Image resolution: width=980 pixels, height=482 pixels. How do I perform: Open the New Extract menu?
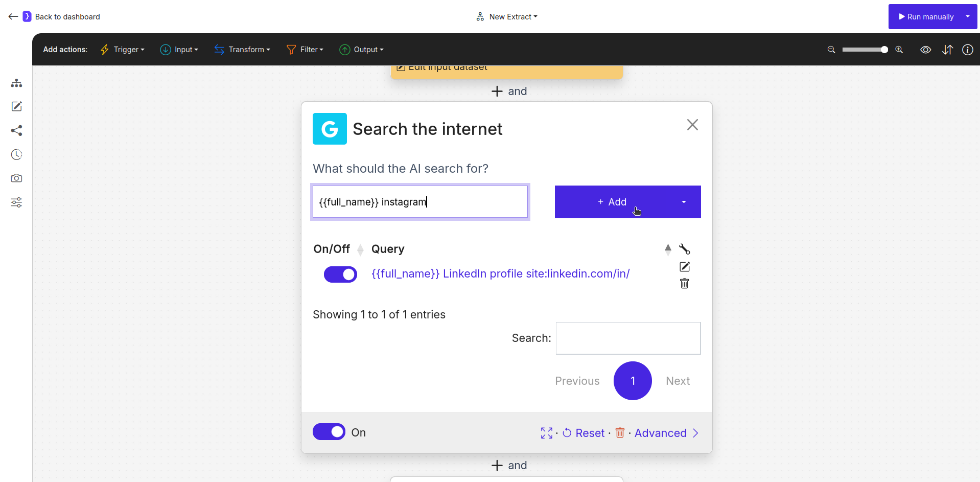506,16
